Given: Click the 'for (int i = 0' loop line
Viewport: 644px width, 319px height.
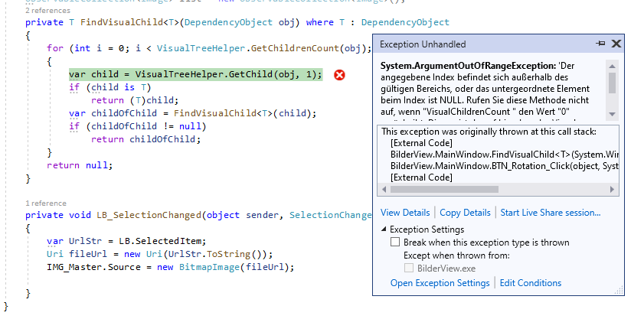Looking at the screenshot, I should tap(209, 48).
